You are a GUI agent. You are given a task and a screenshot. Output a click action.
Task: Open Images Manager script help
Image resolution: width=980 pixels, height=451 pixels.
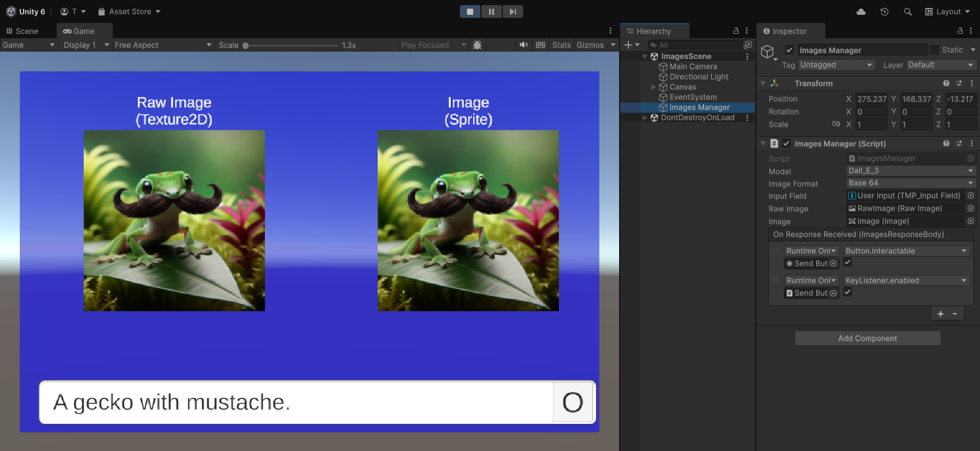pos(946,143)
